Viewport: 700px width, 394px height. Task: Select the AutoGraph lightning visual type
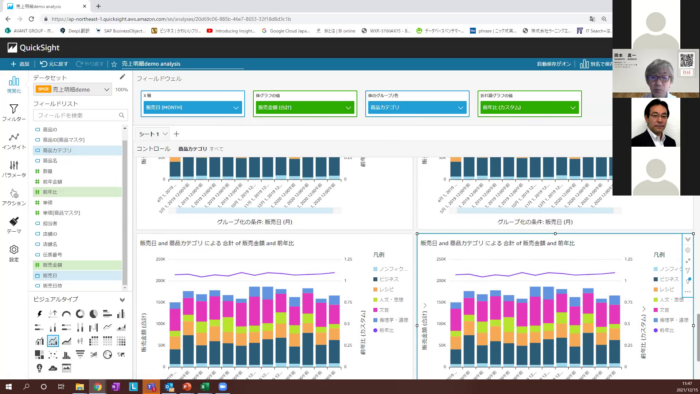(x=39, y=314)
